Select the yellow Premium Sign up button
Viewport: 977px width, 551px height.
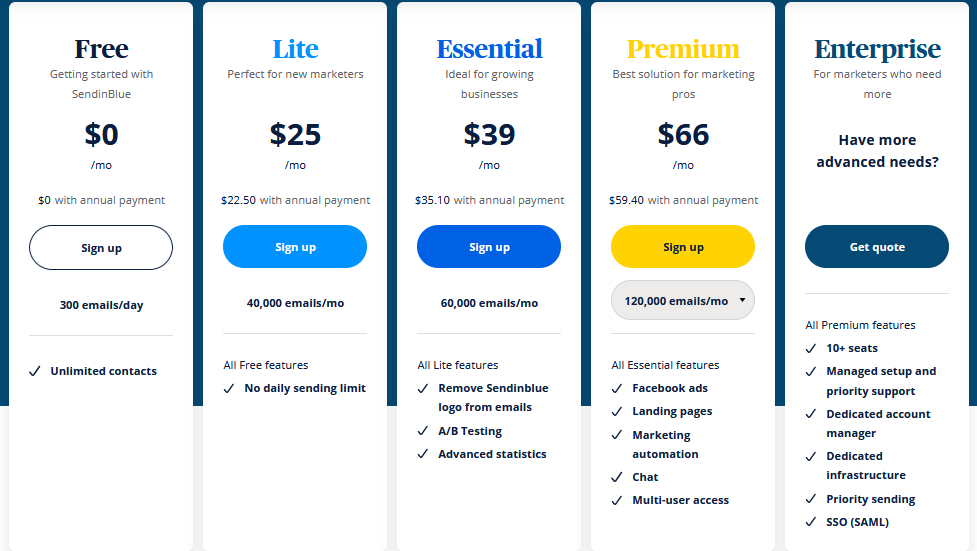point(683,247)
